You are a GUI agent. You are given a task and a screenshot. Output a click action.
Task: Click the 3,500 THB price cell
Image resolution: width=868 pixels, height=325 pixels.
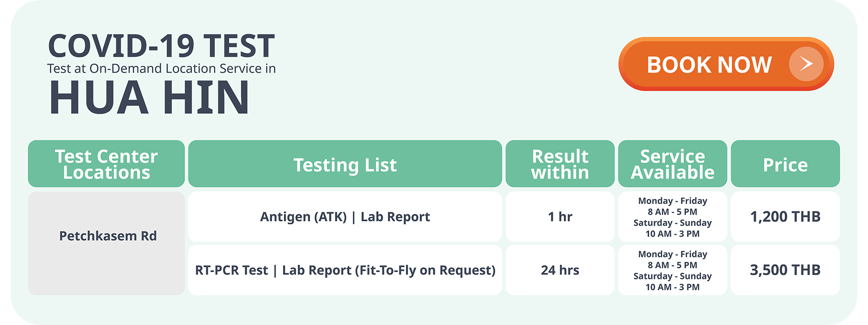(x=785, y=270)
